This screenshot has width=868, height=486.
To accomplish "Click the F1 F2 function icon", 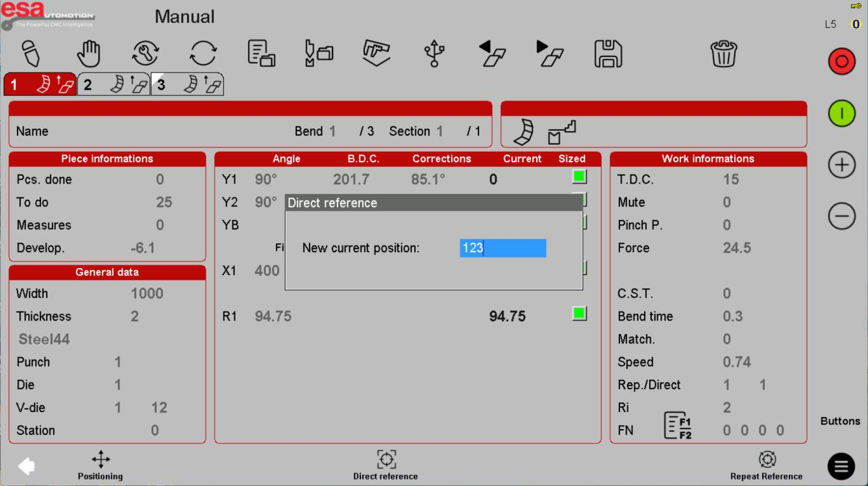I will click(677, 426).
